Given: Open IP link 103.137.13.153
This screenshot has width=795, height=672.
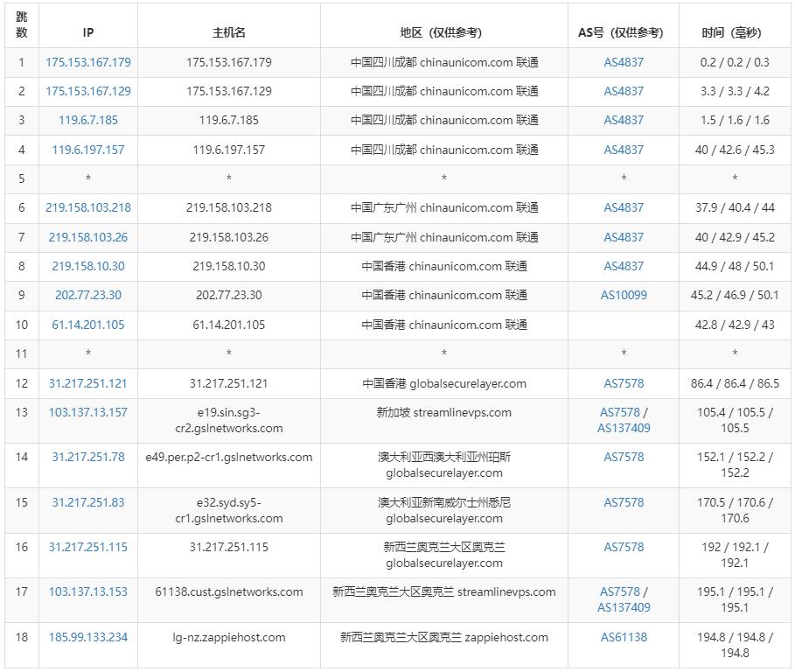Looking at the screenshot, I should (88, 591).
